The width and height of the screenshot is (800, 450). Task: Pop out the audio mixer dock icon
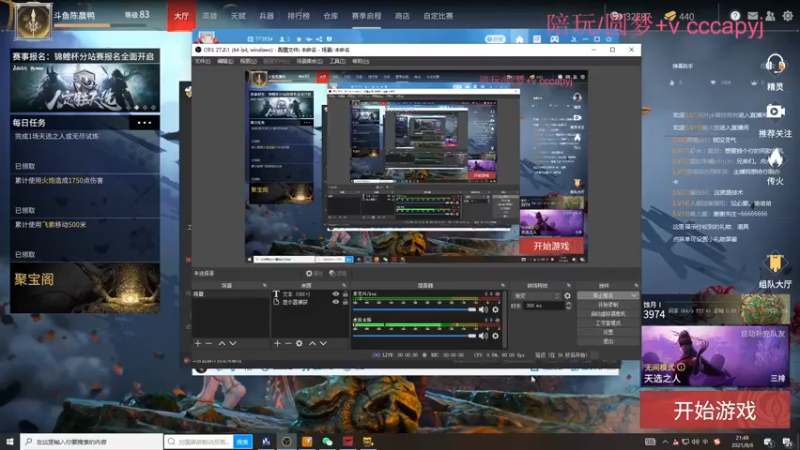pyautogui.click(x=503, y=285)
